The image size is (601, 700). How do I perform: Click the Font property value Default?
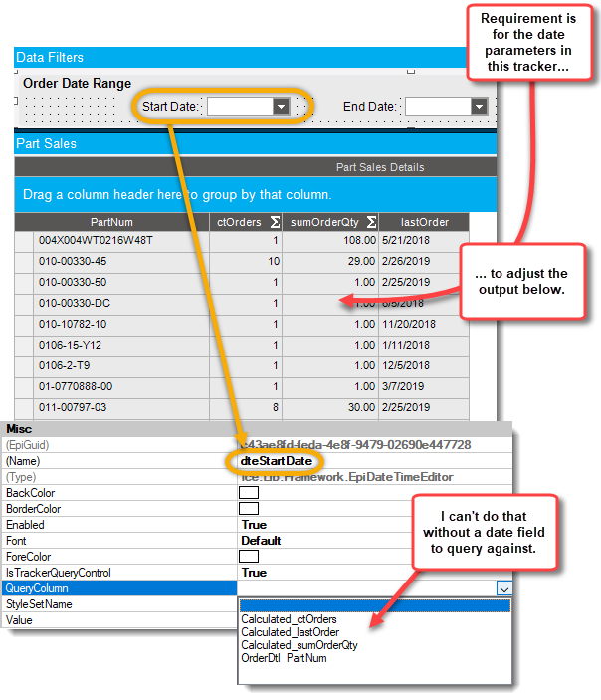point(261,541)
